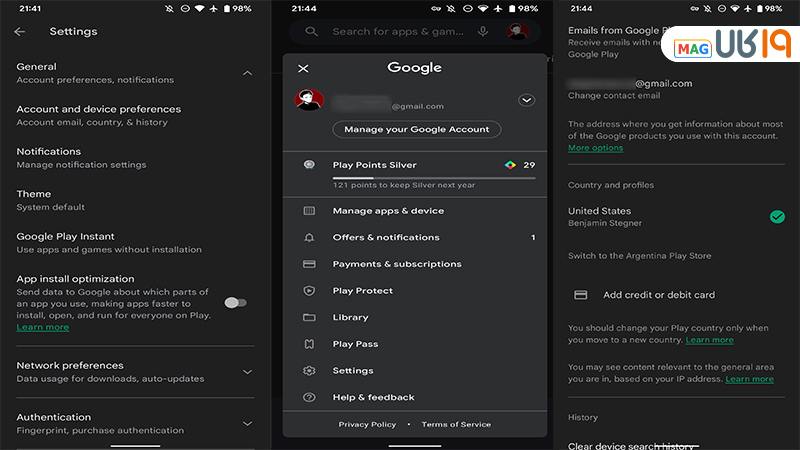
Task: Tap the Offers & notifications bell icon
Action: coord(309,238)
